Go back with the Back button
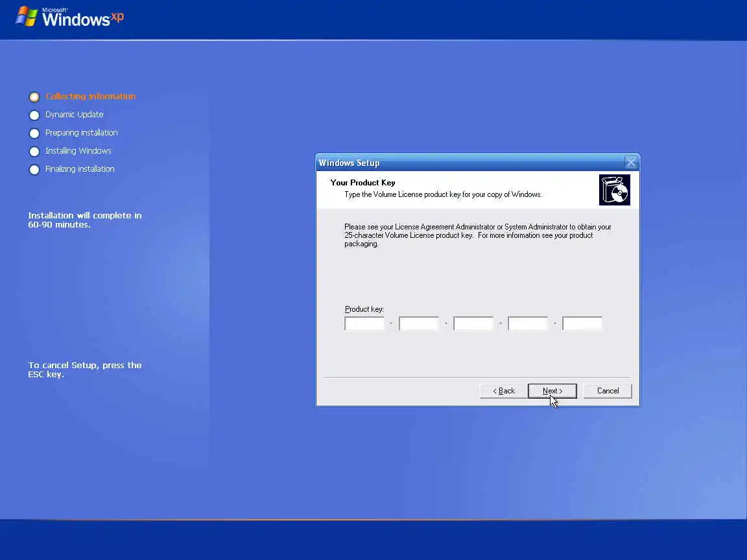This screenshot has width=747, height=560. point(504,391)
